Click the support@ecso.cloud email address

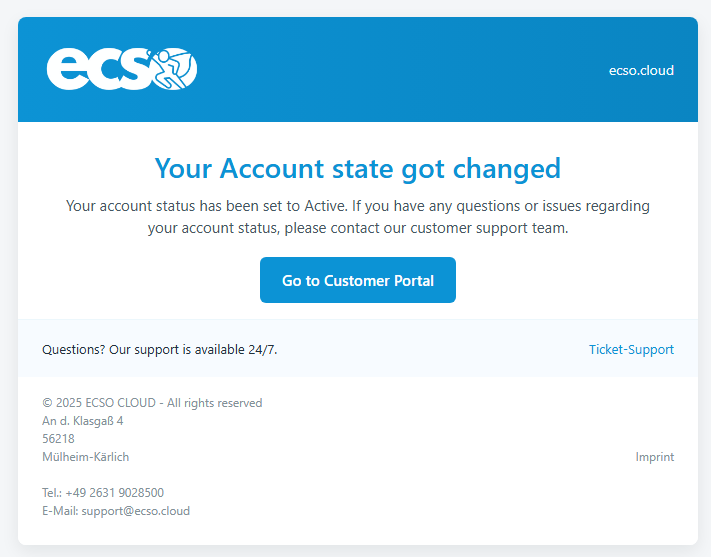pos(136,511)
